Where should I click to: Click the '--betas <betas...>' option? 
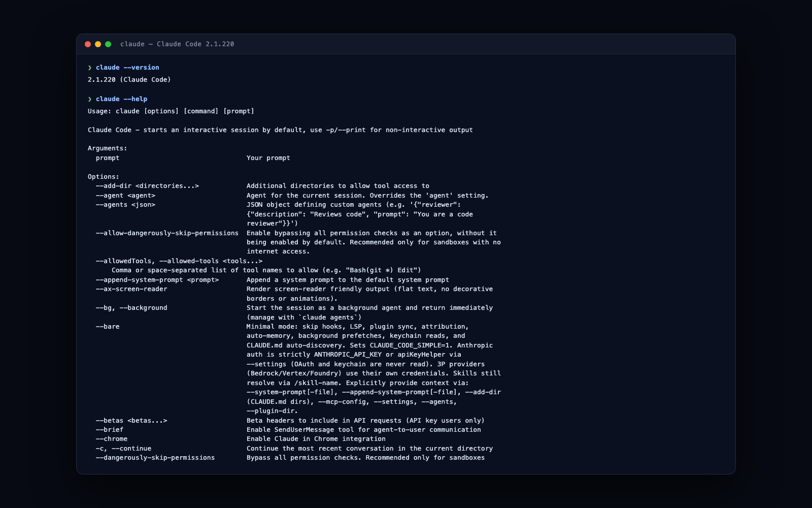131,421
